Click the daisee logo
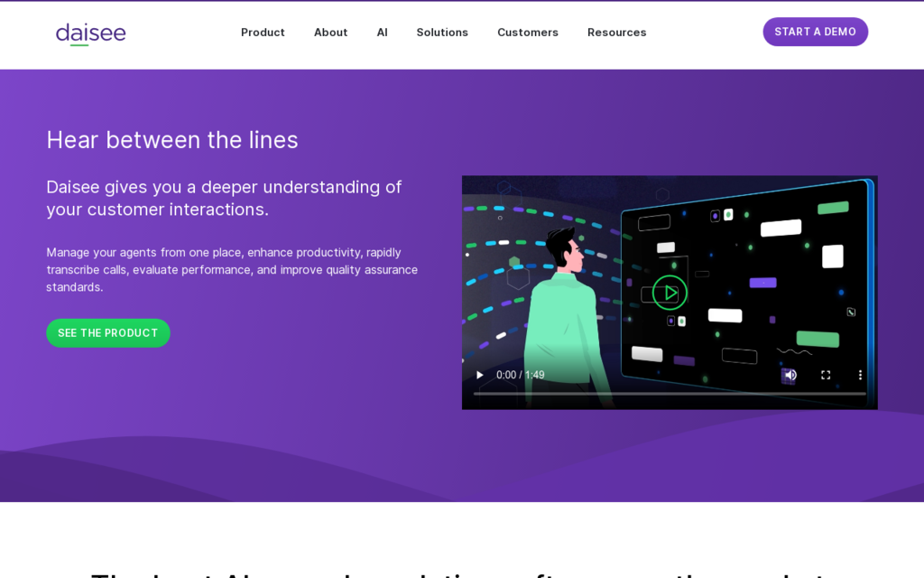 (x=90, y=33)
